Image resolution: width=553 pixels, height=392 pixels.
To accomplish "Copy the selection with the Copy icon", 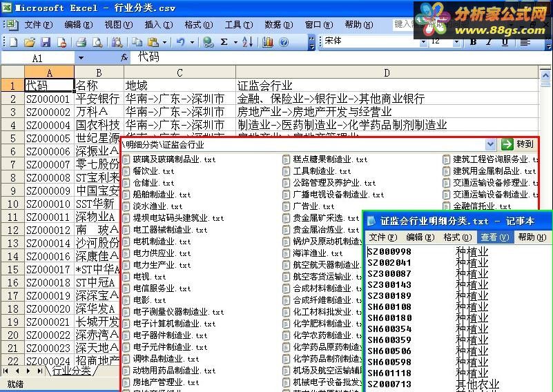I will 137,42.
